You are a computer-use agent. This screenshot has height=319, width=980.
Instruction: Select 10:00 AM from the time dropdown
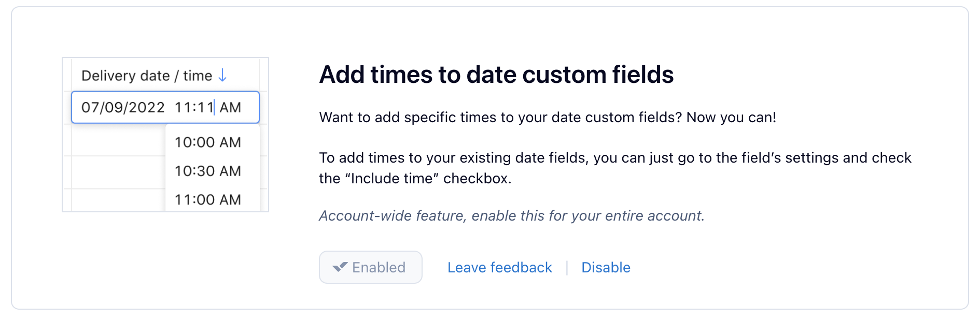(208, 142)
